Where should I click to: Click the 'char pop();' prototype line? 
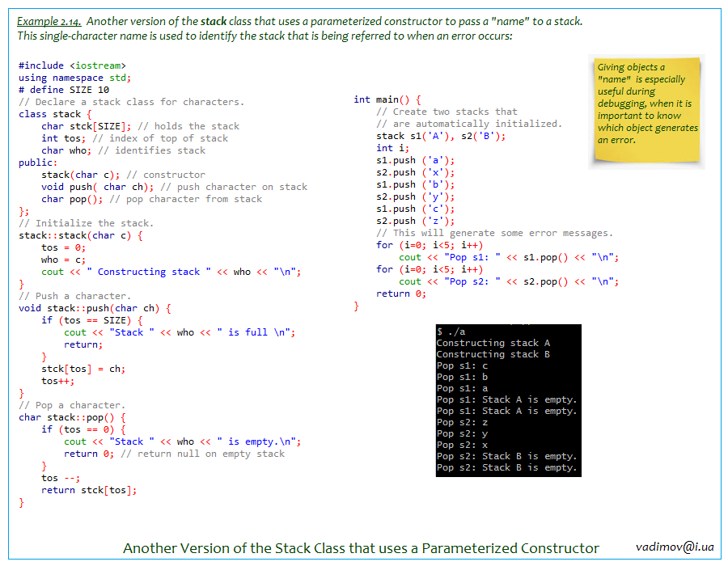pyautogui.click(x=151, y=199)
